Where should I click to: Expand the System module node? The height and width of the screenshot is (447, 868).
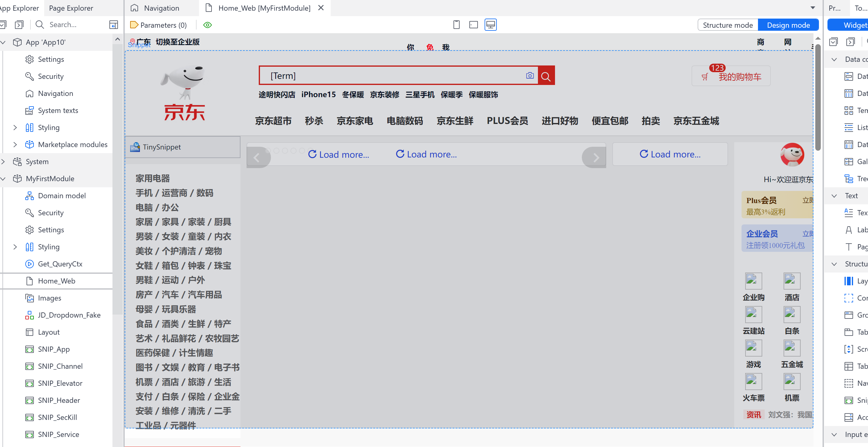click(x=3, y=162)
